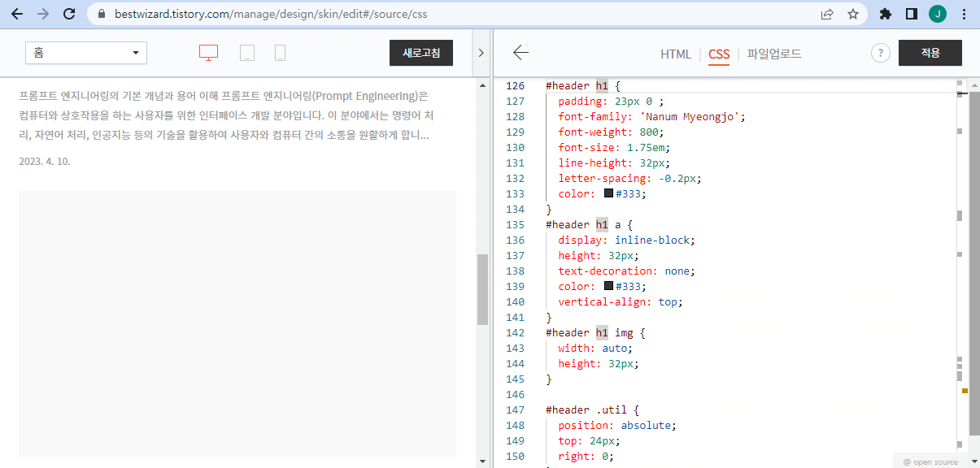Click the 적용 apply button
The width and height of the screenshot is (980, 468).
tap(930, 52)
